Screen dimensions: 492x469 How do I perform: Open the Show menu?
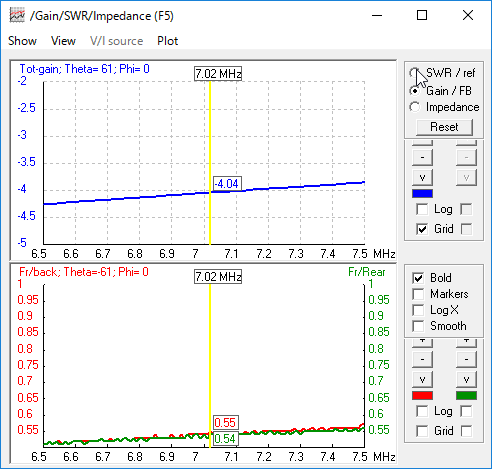point(22,41)
